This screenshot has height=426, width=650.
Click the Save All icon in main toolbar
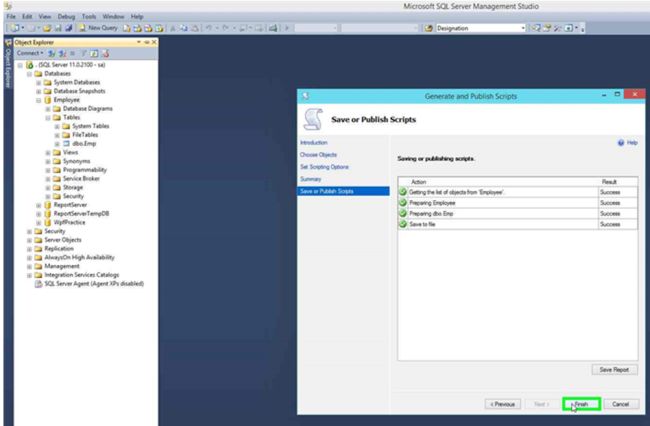tap(68, 28)
